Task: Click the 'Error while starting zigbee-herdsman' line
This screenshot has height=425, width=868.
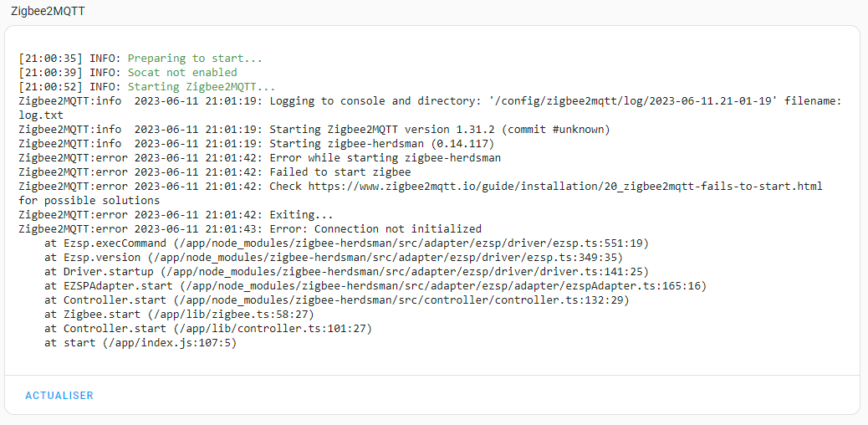Action: click(385, 158)
